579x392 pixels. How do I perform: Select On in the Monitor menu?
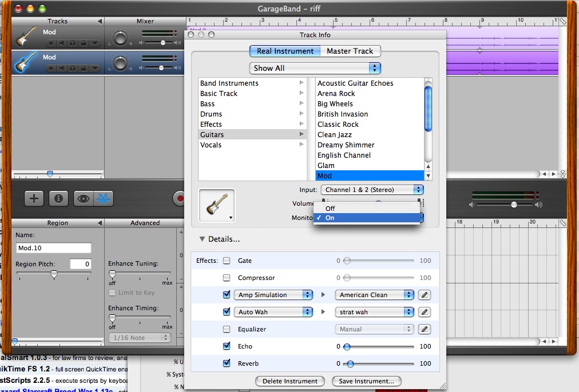[x=367, y=218]
